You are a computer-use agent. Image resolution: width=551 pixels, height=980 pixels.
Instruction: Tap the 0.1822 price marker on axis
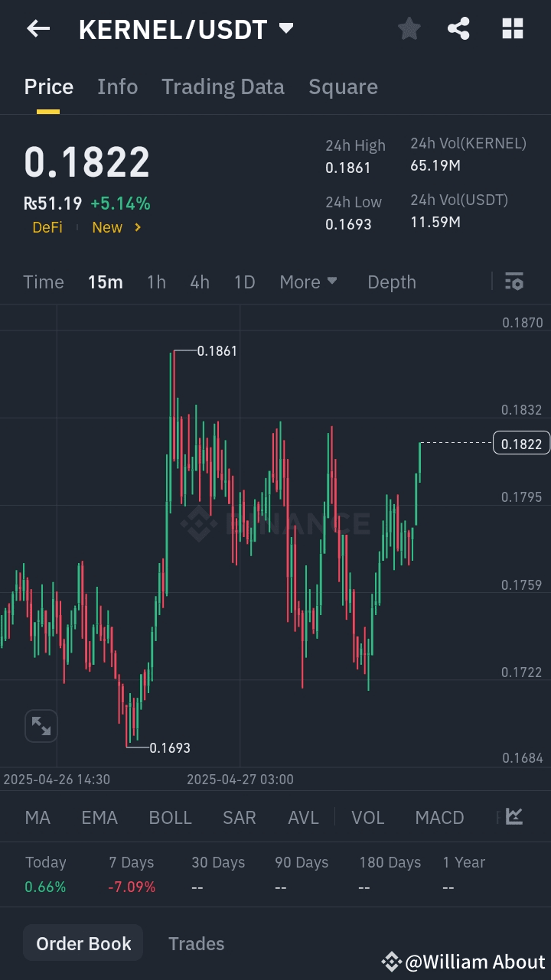click(x=521, y=444)
